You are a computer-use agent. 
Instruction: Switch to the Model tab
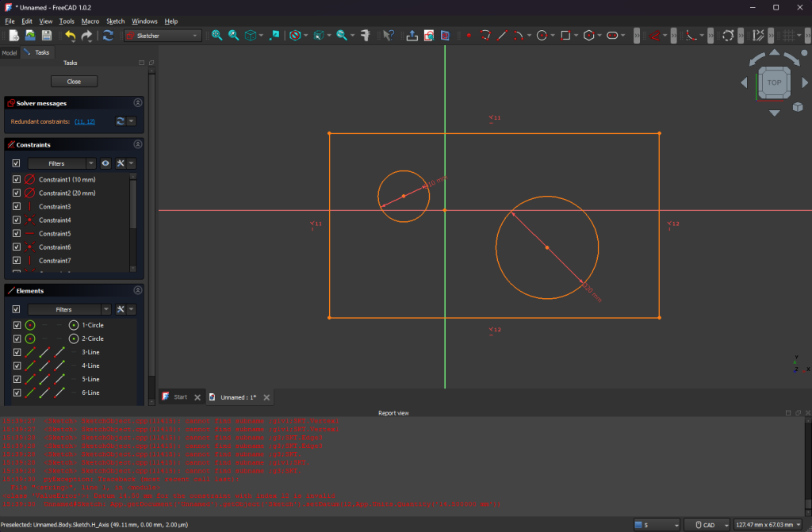click(x=10, y=52)
